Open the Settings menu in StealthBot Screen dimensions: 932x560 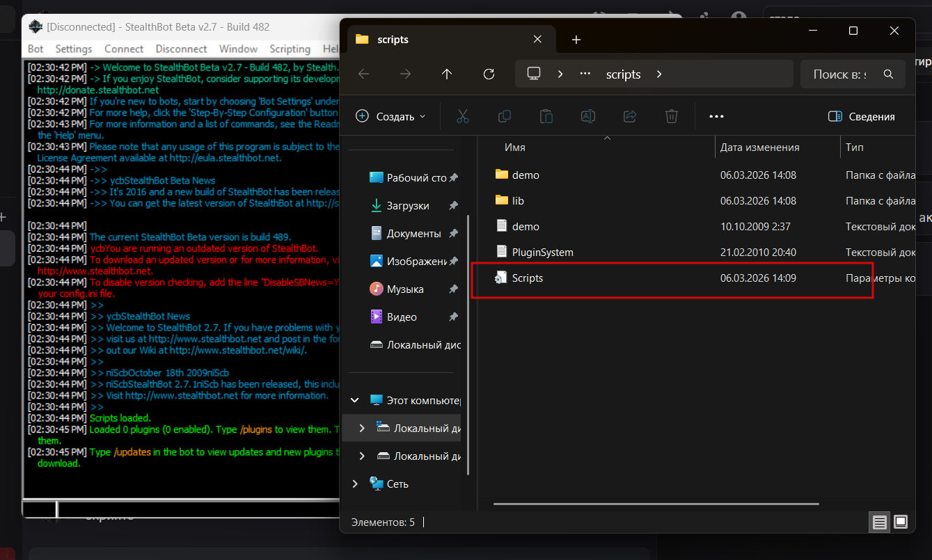pos(74,49)
